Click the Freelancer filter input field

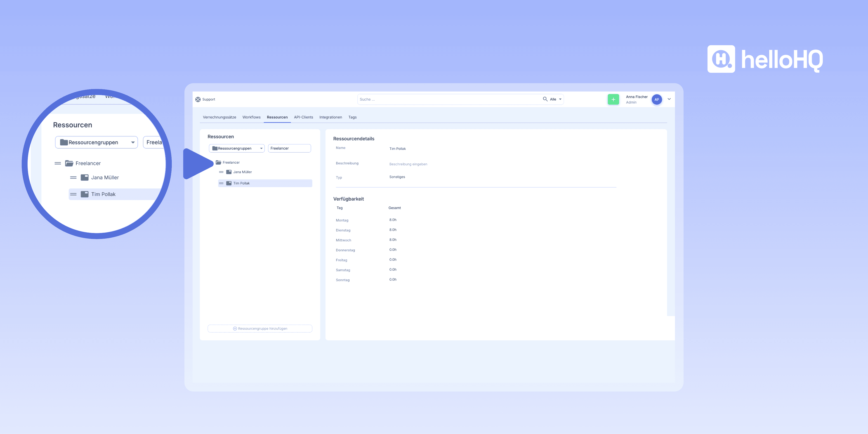[289, 148]
